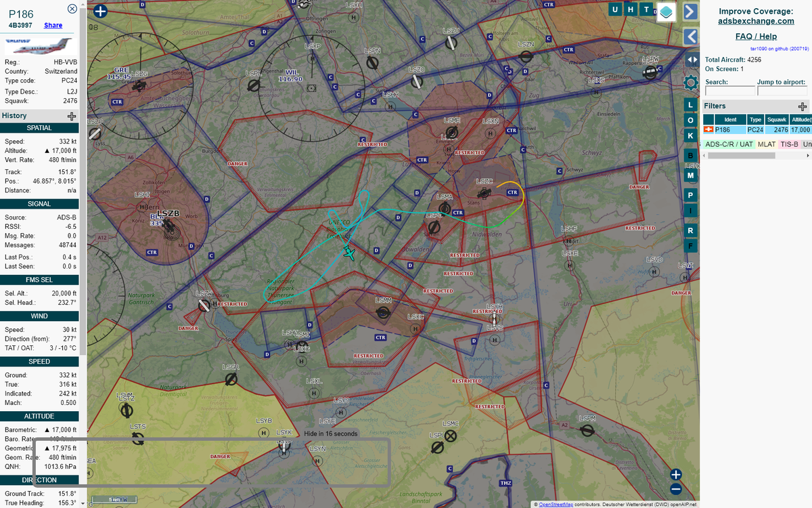
Task: Toggle the O map button
Action: (690, 121)
